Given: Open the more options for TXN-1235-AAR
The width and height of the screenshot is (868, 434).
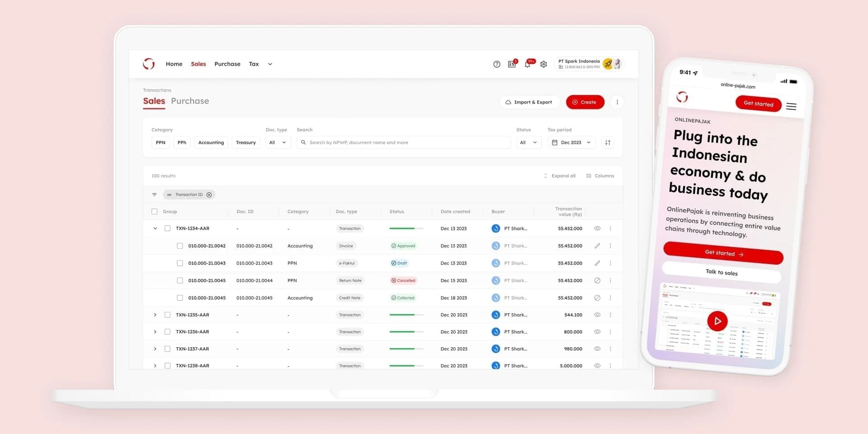Looking at the screenshot, I should (610, 315).
